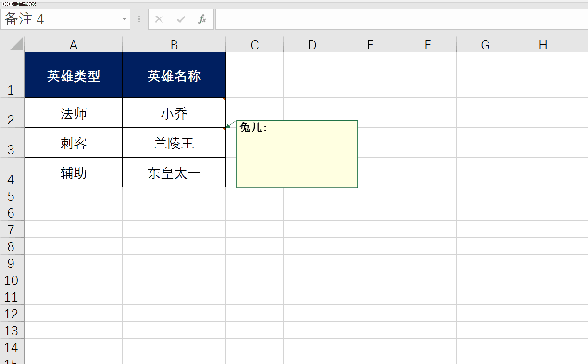Select row 10 header
The width and height of the screenshot is (588, 364).
point(12,279)
